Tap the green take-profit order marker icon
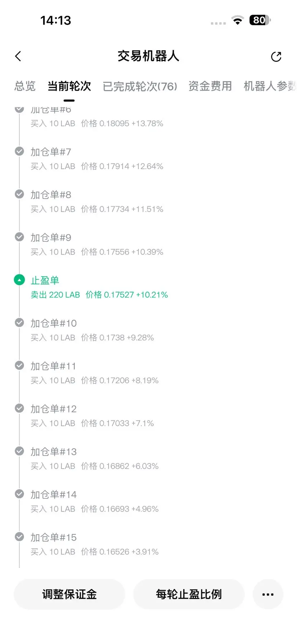The height and width of the screenshot is (644, 297). [19, 280]
